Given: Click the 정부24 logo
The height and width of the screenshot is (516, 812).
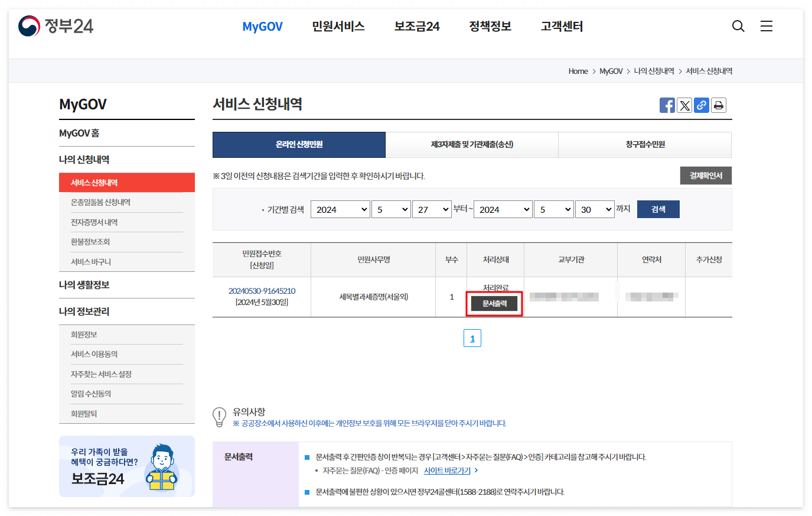Looking at the screenshot, I should pos(55,26).
